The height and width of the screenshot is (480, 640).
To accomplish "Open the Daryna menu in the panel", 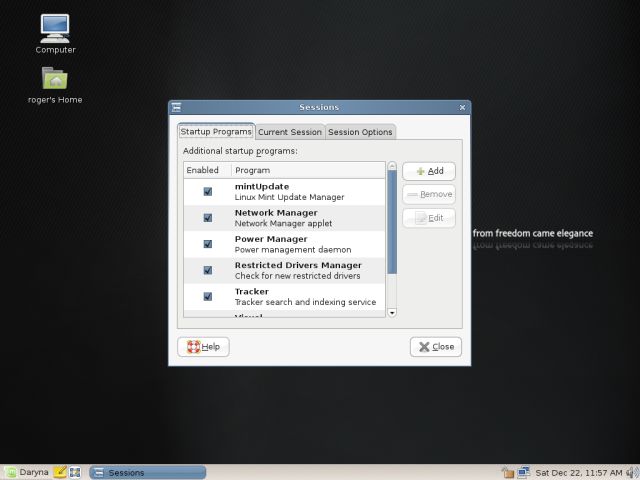I will [27, 472].
